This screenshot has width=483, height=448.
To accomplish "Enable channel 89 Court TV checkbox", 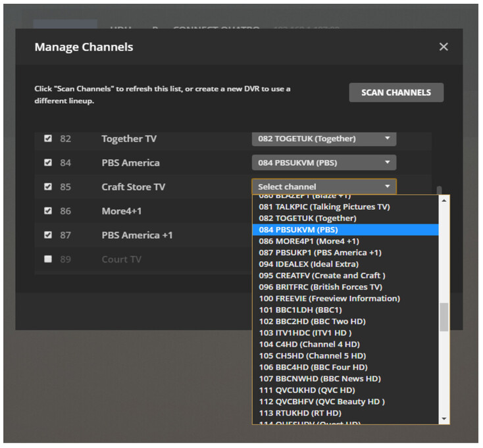I will 48,259.
